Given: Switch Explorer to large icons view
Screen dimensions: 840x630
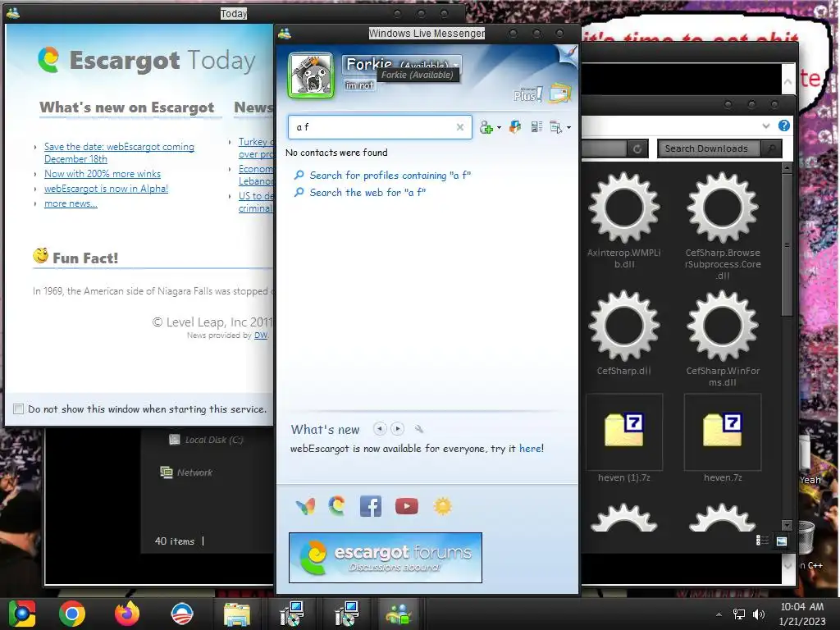Looking at the screenshot, I should [782, 541].
